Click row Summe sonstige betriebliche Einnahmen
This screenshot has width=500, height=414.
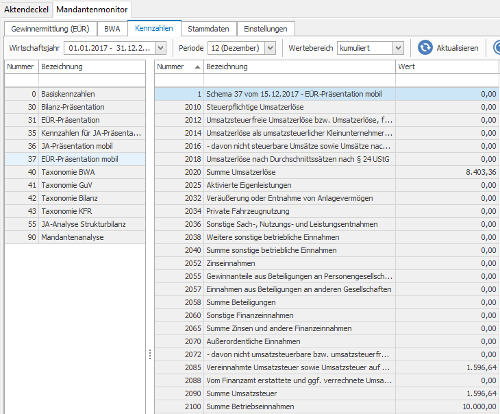point(327,250)
